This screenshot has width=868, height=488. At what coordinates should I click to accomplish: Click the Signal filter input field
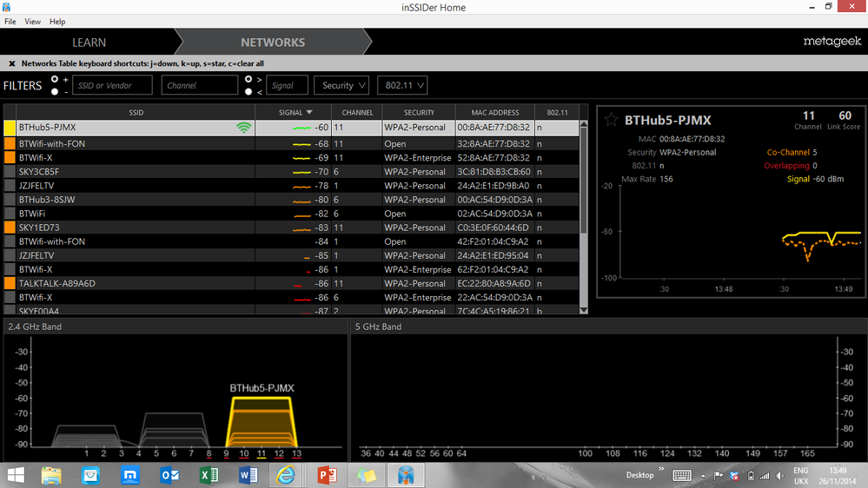coord(287,85)
